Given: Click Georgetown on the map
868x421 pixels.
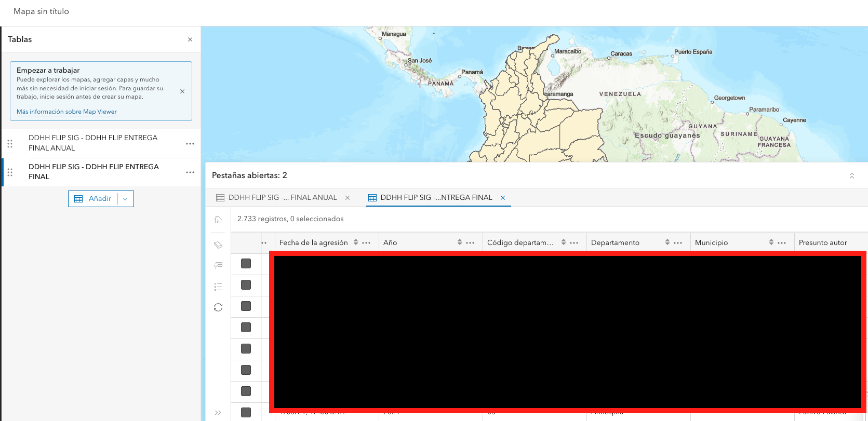Looking at the screenshot, I should point(729,98).
